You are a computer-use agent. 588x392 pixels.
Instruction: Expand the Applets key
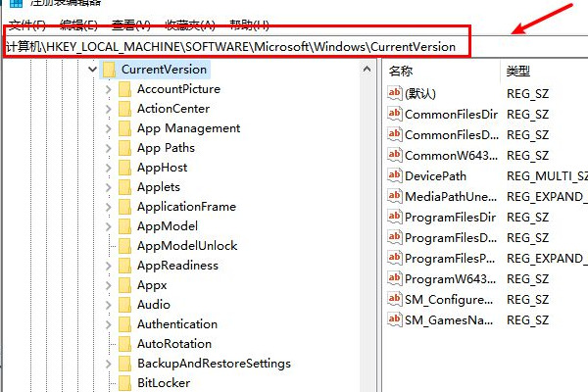click(x=109, y=187)
